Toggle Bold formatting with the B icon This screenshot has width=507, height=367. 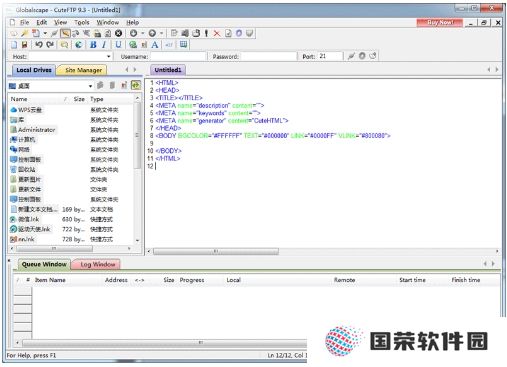93,45
